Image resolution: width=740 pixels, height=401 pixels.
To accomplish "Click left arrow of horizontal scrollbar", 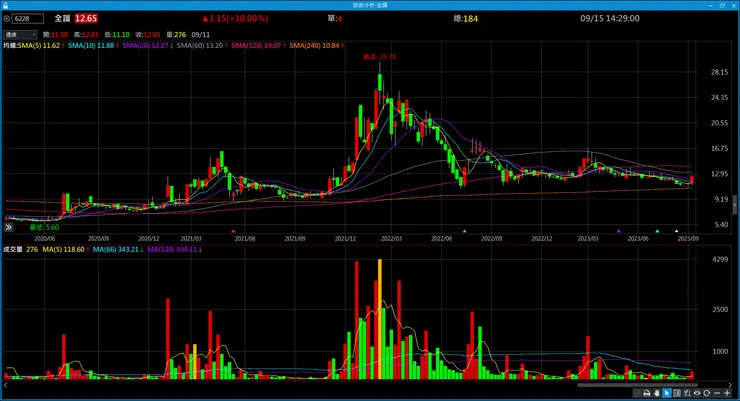I will coord(5,385).
